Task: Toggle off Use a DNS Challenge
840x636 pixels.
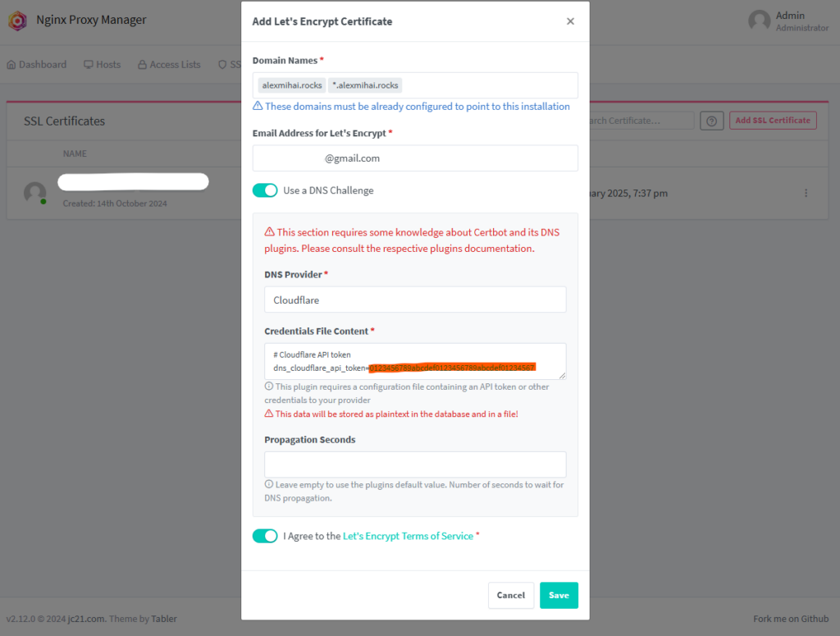Action: click(x=265, y=190)
